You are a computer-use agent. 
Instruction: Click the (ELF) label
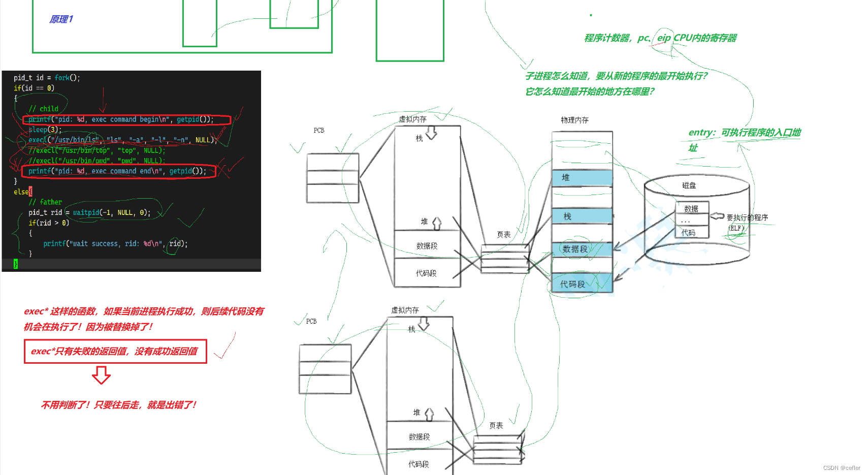tap(736, 228)
